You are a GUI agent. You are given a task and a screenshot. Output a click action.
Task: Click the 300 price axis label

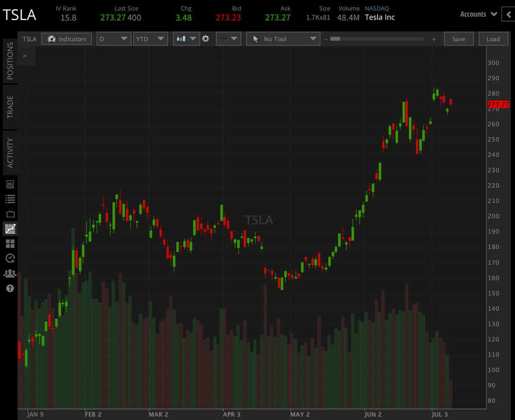[493, 63]
